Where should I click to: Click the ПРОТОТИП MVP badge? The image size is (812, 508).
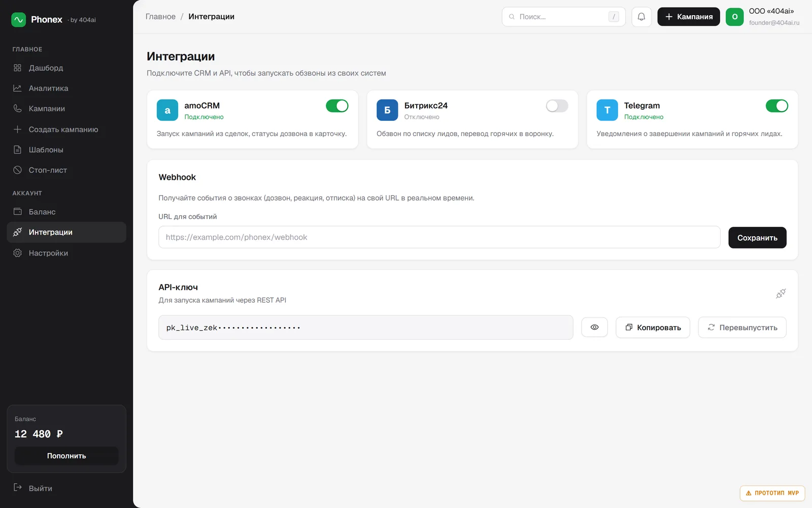pos(772,493)
